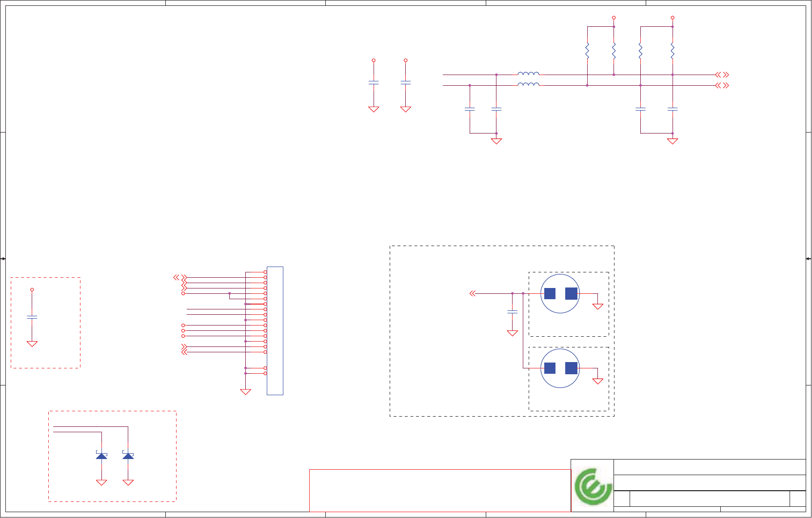Click middle of three test-point circles left of connector

[x=183, y=331]
